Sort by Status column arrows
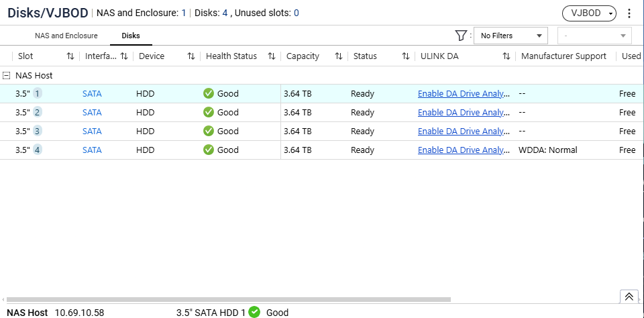Screen dimensions: 644x318 tap(406, 56)
